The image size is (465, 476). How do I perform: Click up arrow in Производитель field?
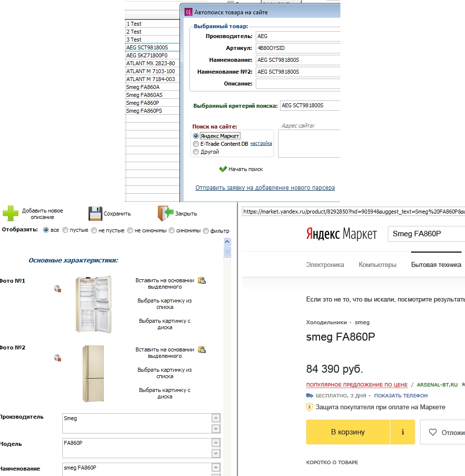point(216,418)
